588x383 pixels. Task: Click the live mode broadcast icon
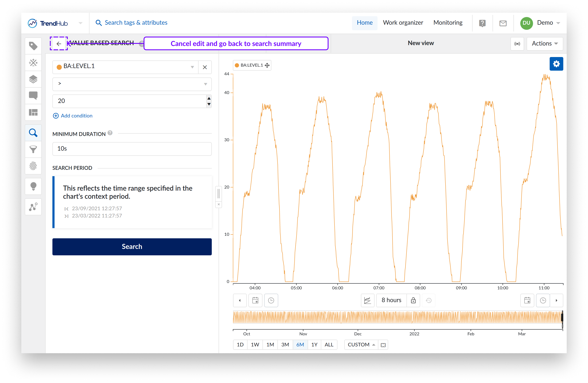coord(517,44)
